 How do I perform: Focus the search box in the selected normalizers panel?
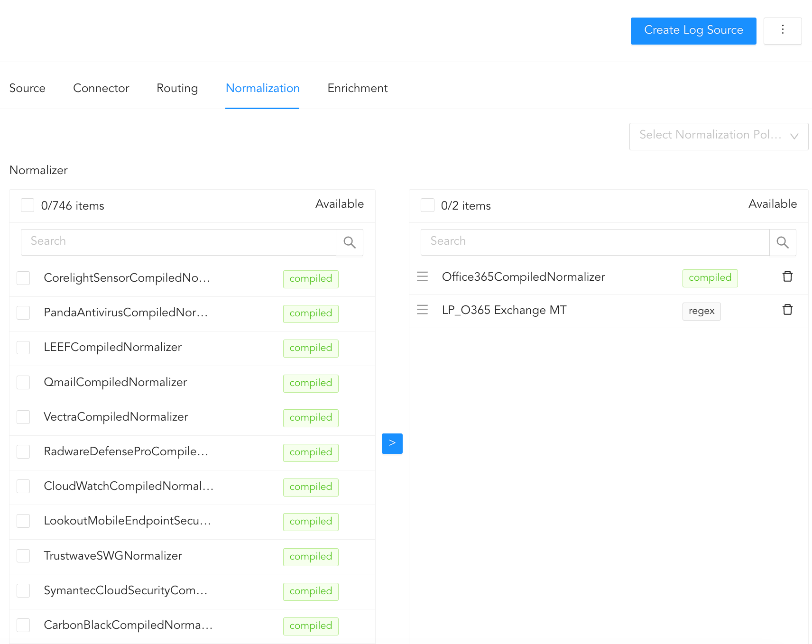click(594, 242)
